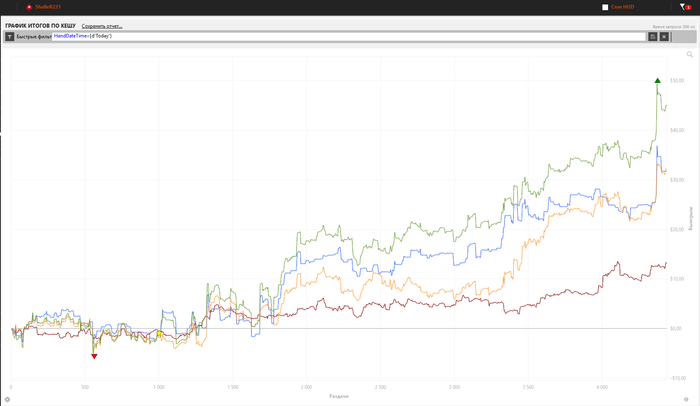700x406 pixels.
Task: Click into the HandDateTime filter input field
Action: [349, 36]
